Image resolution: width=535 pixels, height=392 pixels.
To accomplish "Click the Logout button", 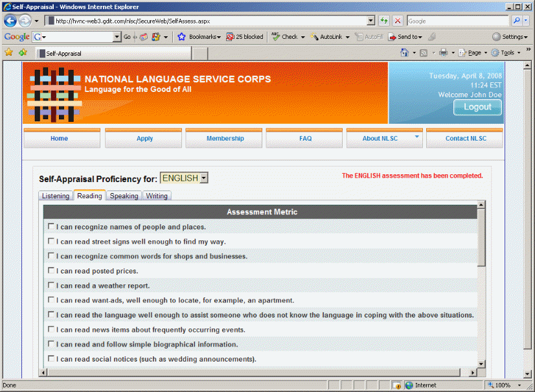I will 477,107.
